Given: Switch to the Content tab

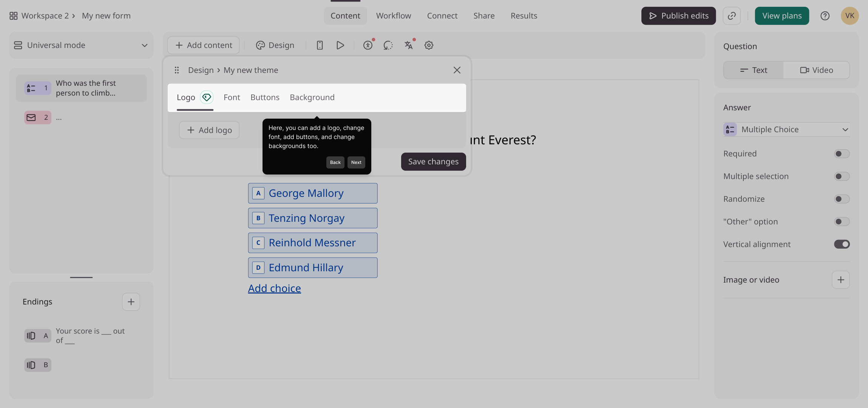Looking at the screenshot, I should pos(345,16).
